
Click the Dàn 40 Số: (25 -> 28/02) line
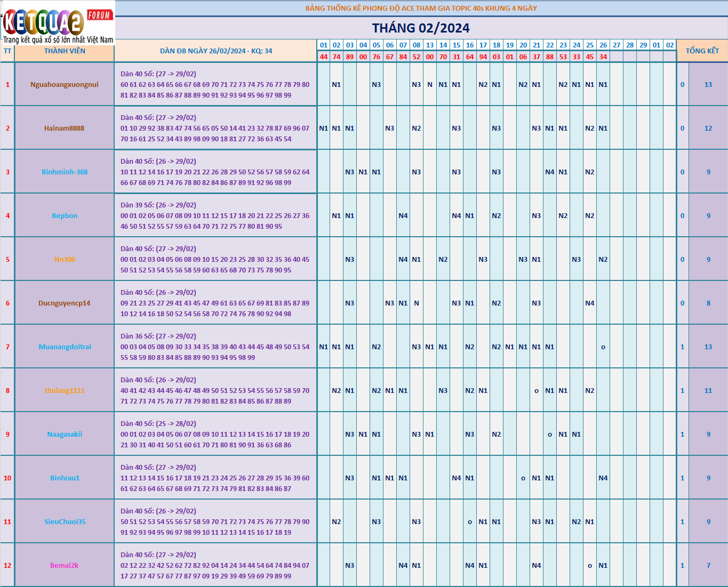pos(158,423)
